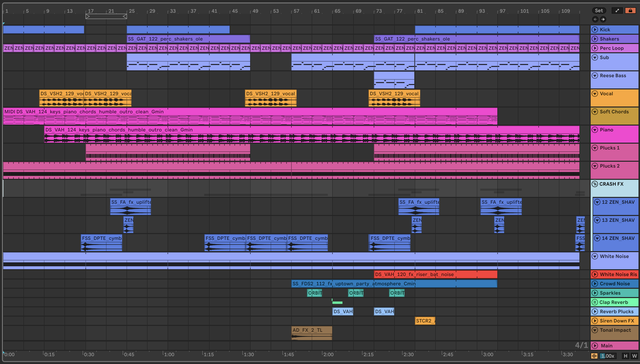
Task: Collapse the Plucks 1 track
Action: pos(595,148)
